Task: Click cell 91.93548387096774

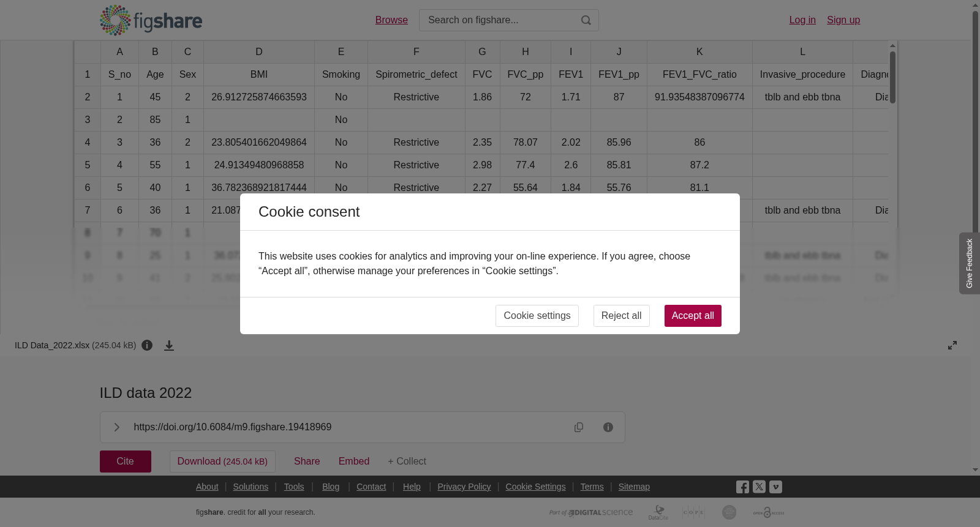Action: coord(699,97)
